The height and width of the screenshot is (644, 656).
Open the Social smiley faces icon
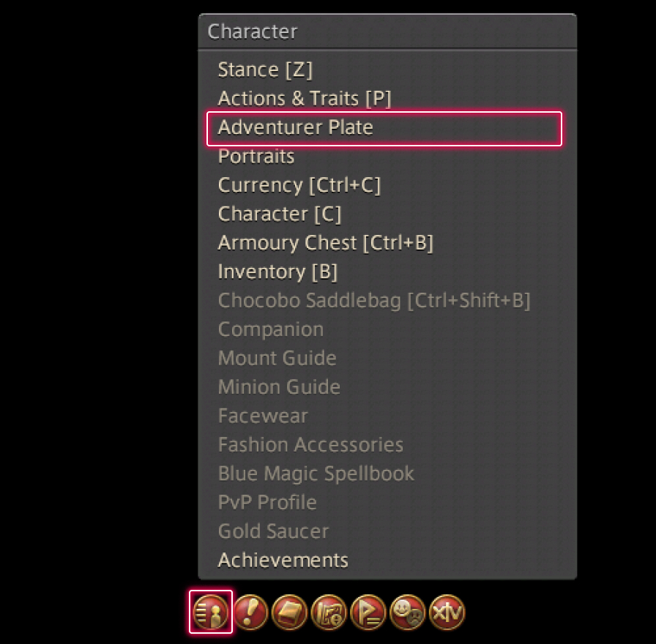[407, 611]
